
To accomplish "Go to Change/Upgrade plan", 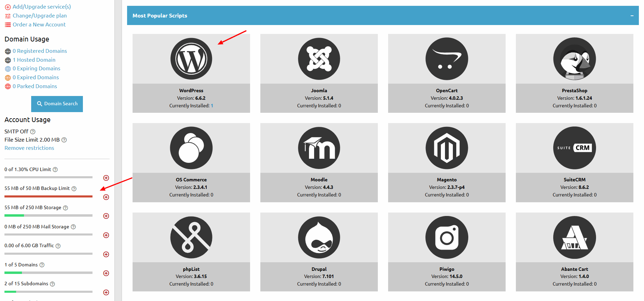I will coord(39,16).
